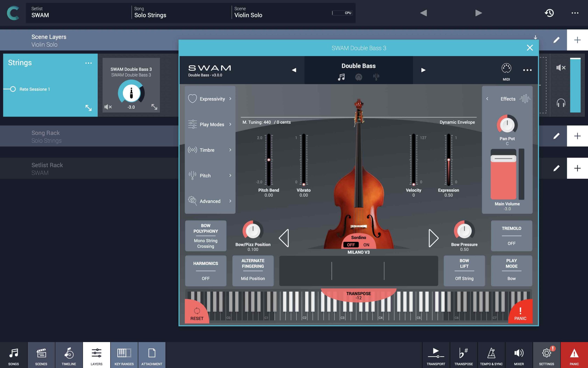Screen dimensions: 588x368
Task: Expand the Expressivity section
Action: (x=210, y=99)
